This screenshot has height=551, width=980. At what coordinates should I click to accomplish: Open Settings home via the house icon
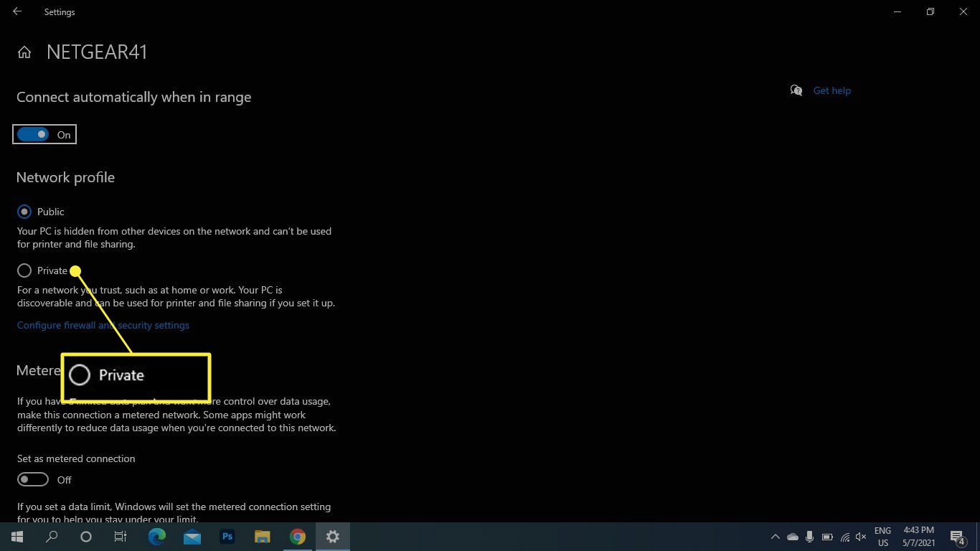(24, 52)
